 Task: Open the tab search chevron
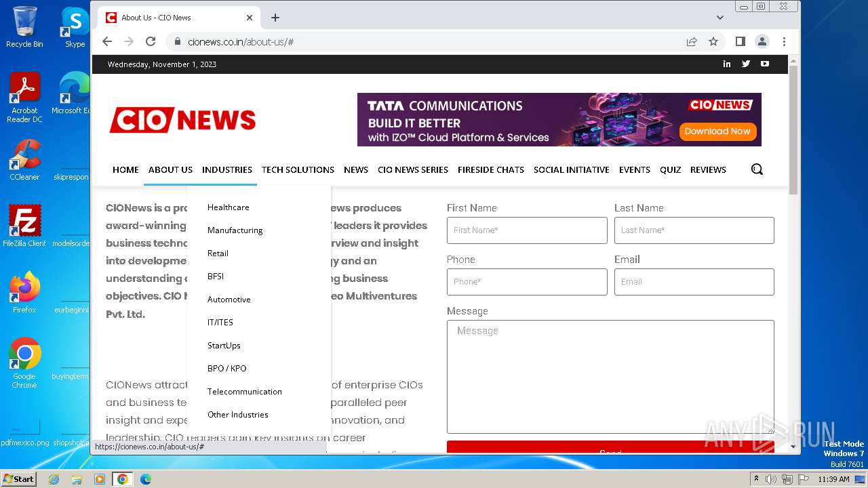[x=720, y=18]
